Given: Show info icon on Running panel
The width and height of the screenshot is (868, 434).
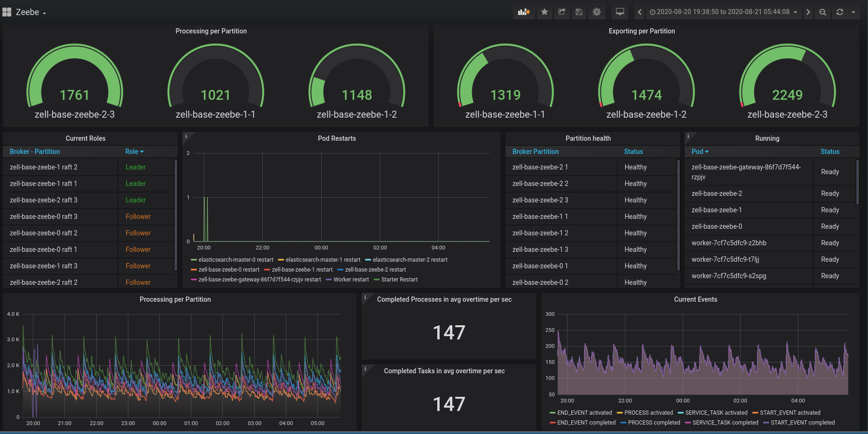Looking at the screenshot, I should 688,136.
